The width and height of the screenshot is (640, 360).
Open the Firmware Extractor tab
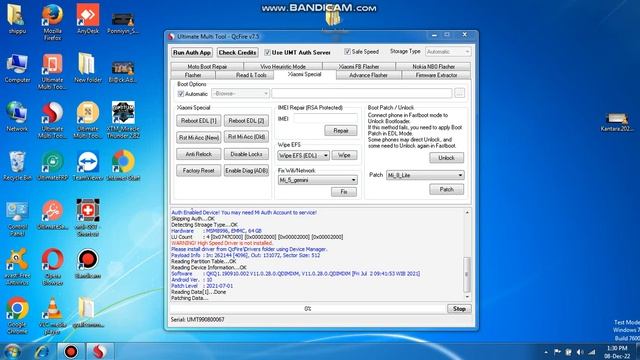(x=436, y=75)
